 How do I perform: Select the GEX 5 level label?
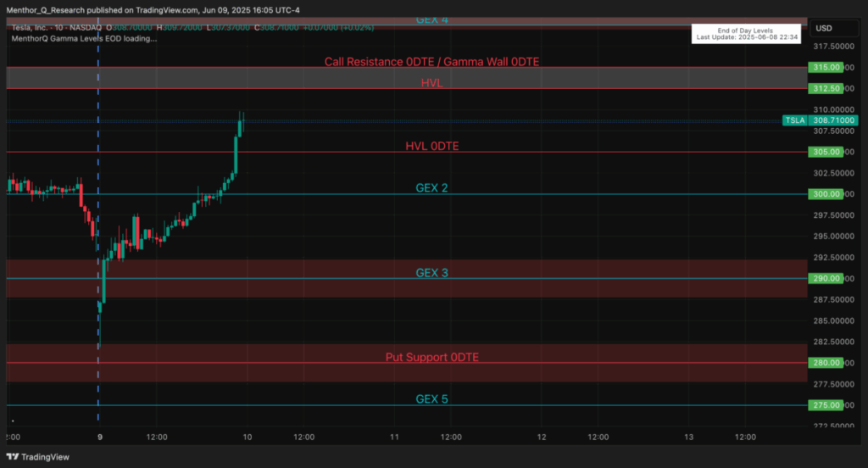tap(431, 398)
